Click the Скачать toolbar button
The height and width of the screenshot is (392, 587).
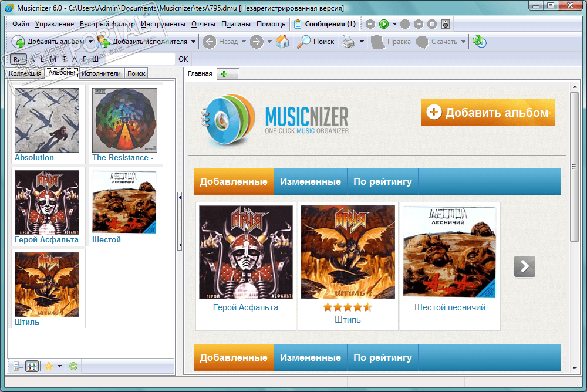tap(437, 42)
